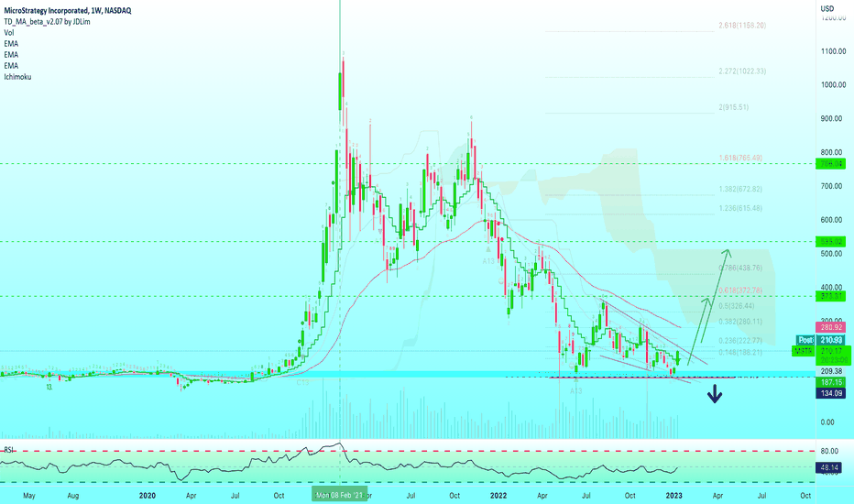Click the 900.00 price axis label
The image size is (854, 504).
pyautogui.click(x=833, y=119)
